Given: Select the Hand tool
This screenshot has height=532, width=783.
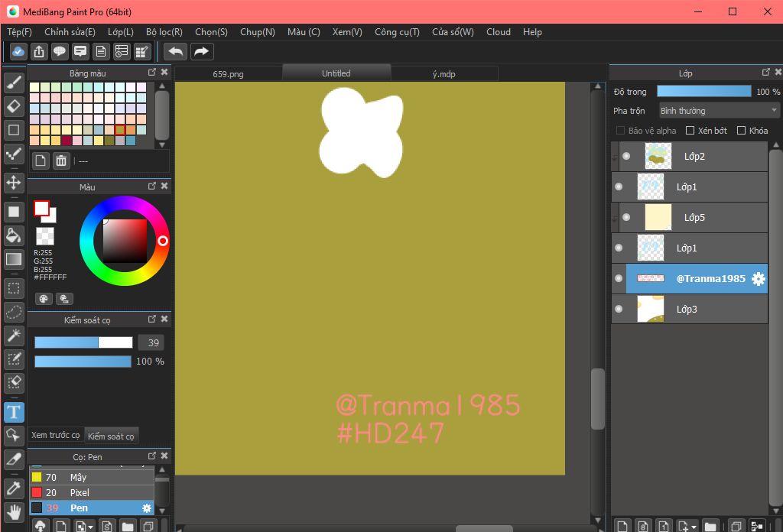Looking at the screenshot, I should click(14, 512).
